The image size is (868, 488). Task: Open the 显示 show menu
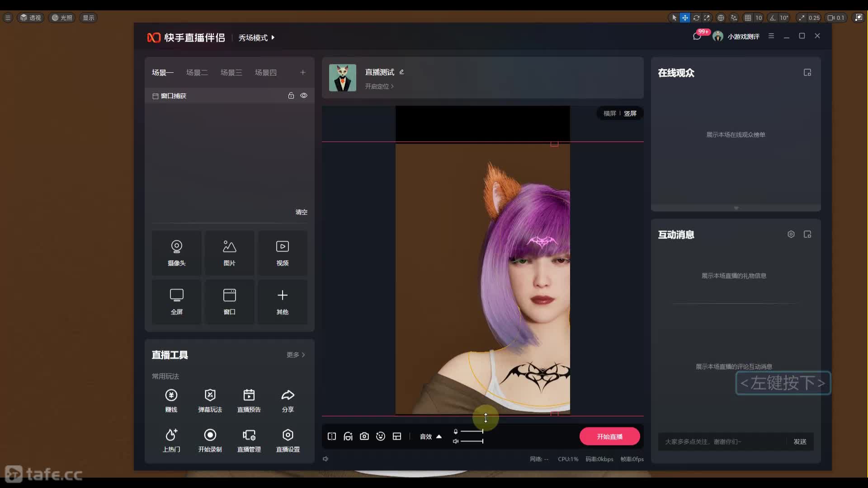[88, 18]
